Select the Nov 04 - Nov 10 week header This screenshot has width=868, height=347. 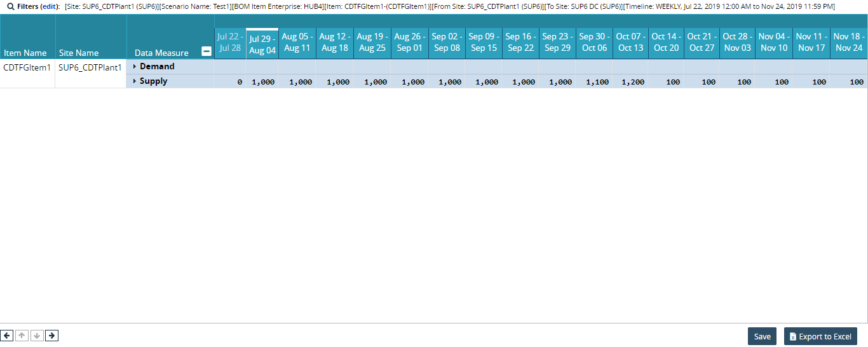(773, 43)
